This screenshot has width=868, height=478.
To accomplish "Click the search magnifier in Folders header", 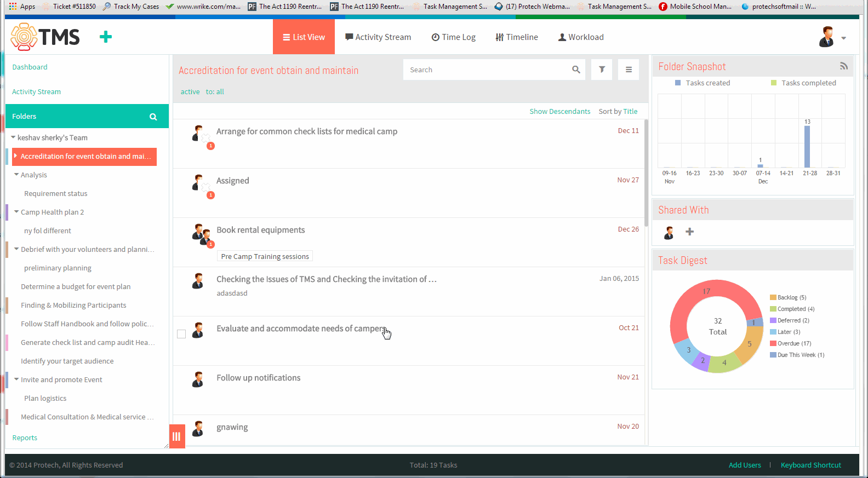I will click(x=153, y=117).
